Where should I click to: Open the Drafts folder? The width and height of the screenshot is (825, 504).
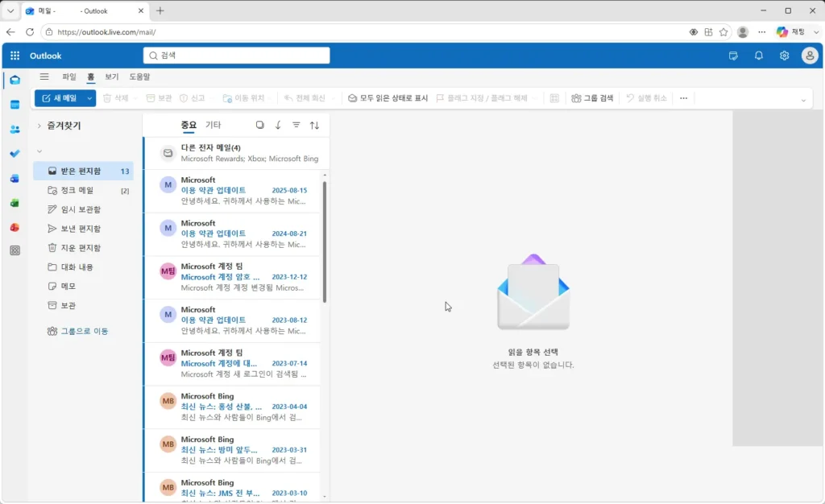click(83, 209)
